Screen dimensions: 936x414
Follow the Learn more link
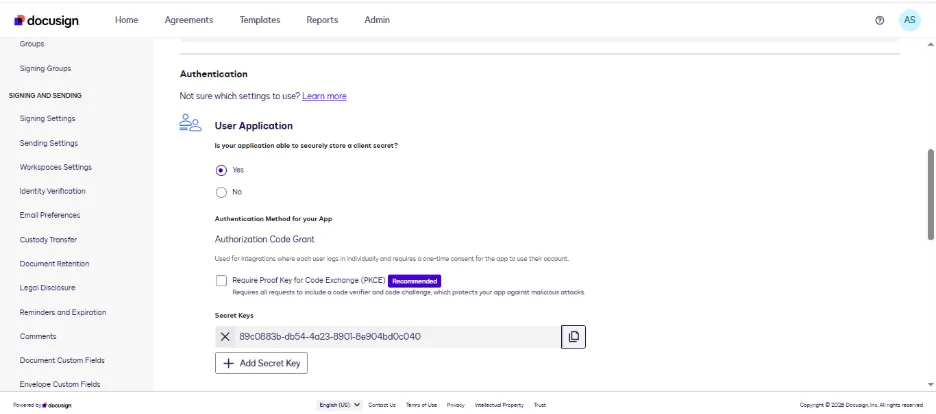tap(324, 96)
